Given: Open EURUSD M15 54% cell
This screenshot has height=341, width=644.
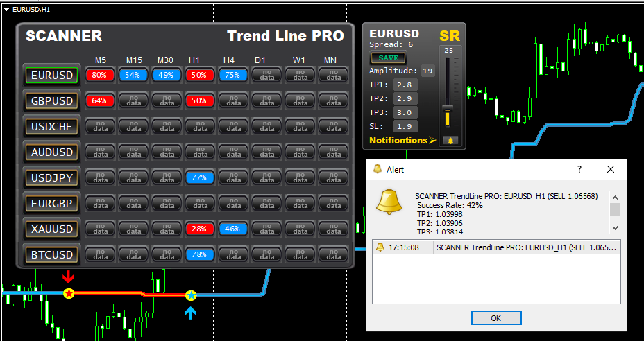Looking at the screenshot, I should [133, 75].
